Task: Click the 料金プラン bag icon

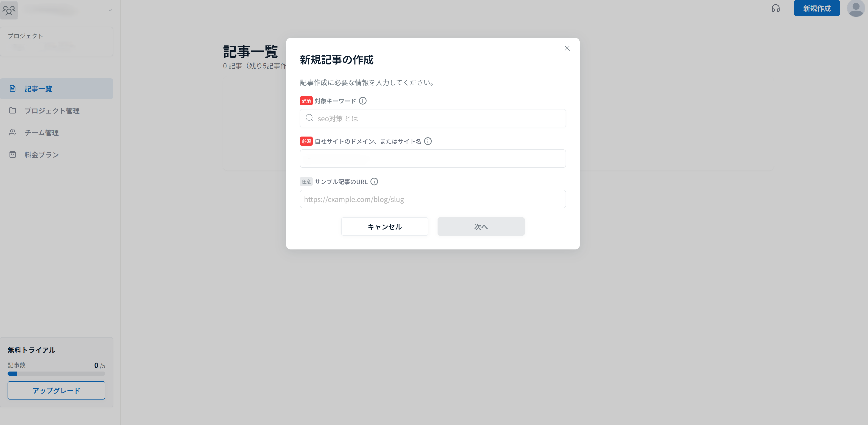Action: point(12,154)
